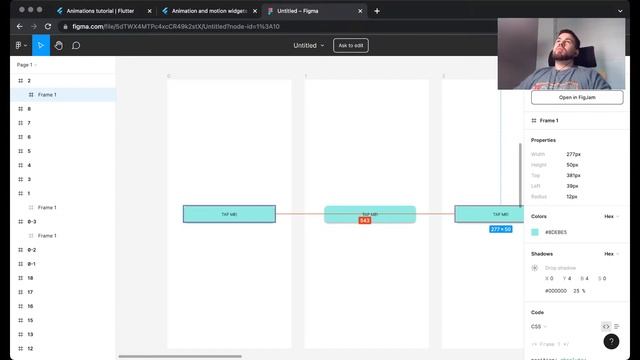640x360 pixels.
Task: Click the inspect panel vertical scrollbar
Action: tap(520, 175)
